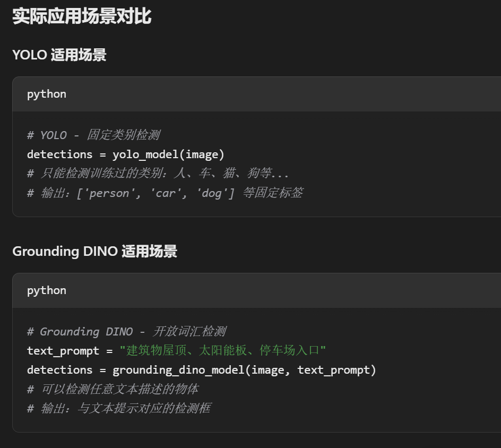Click the heading 实际应用场景对比
501x448 pixels.
pyautogui.click(x=82, y=16)
